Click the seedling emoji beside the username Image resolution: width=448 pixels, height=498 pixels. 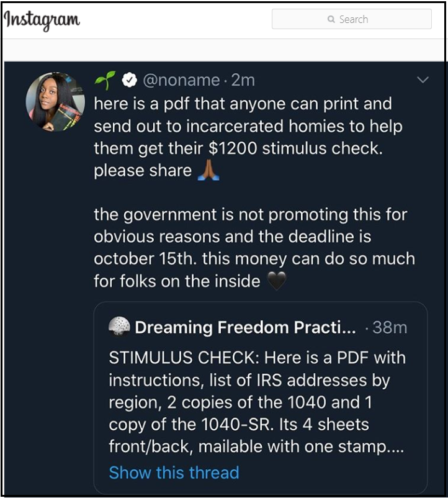[x=105, y=80]
